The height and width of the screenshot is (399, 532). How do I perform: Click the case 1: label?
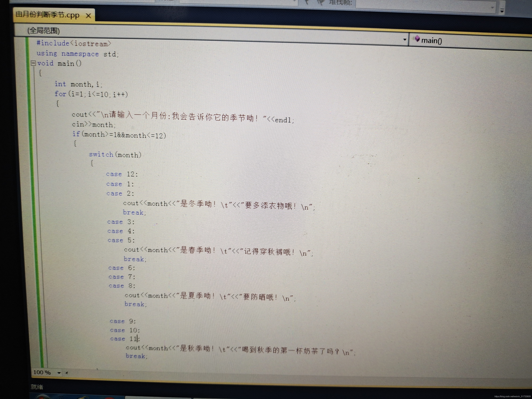click(x=120, y=184)
